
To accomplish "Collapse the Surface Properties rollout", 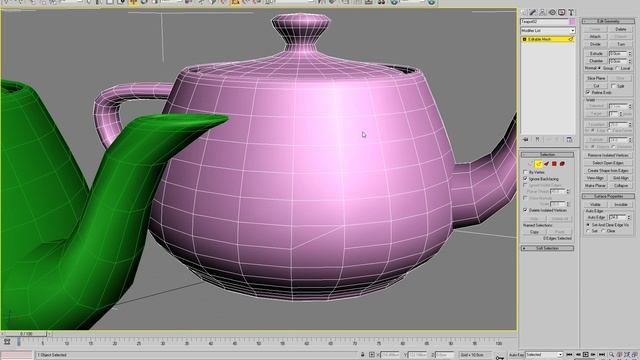I will (608, 196).
